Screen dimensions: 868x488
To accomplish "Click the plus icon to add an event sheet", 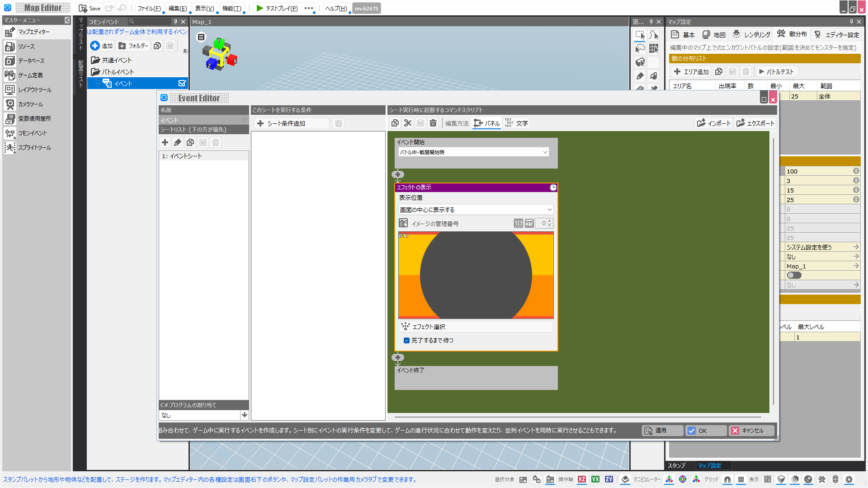I will point(165,142).
